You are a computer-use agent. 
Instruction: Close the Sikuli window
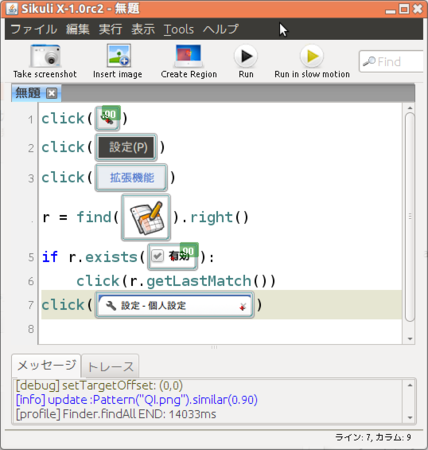pos(418,9)
